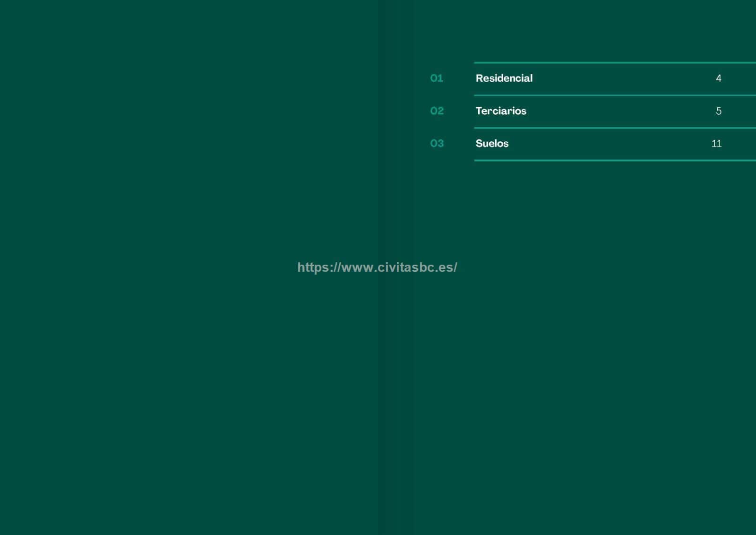Click divider line between Terciarios and Suelos
This screenshot has height=535, width=756.
(614, 128)
